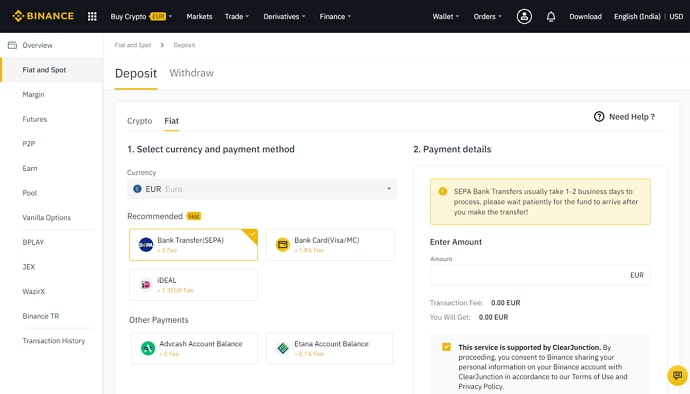Image resolution: width=690 pixels, height=394 pixels.
Task: Select Advcash Account Balance payment option
Action: 195,348
